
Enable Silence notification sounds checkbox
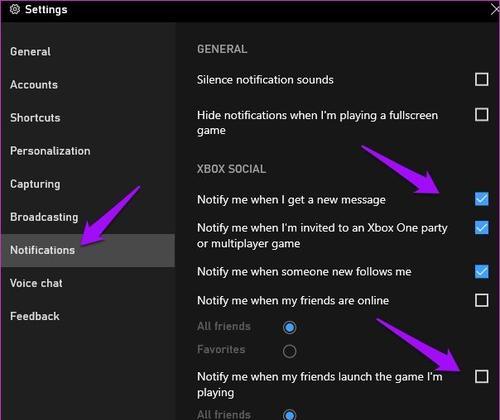(x=481, y=79)
